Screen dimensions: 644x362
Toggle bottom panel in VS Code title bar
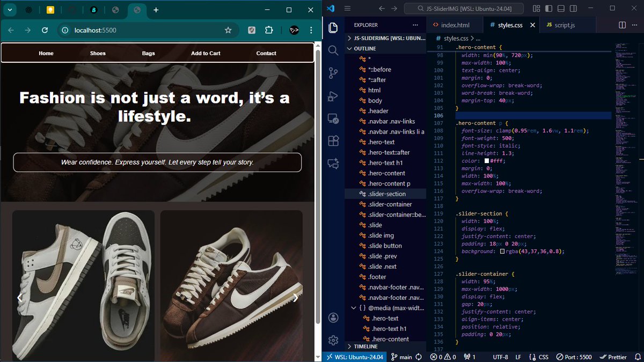coord(561,9)
